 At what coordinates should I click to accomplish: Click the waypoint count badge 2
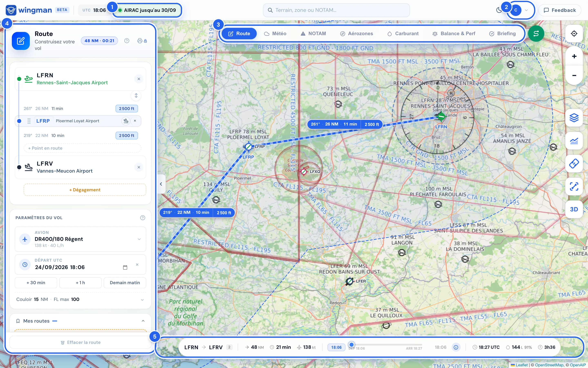coord(229,347)
